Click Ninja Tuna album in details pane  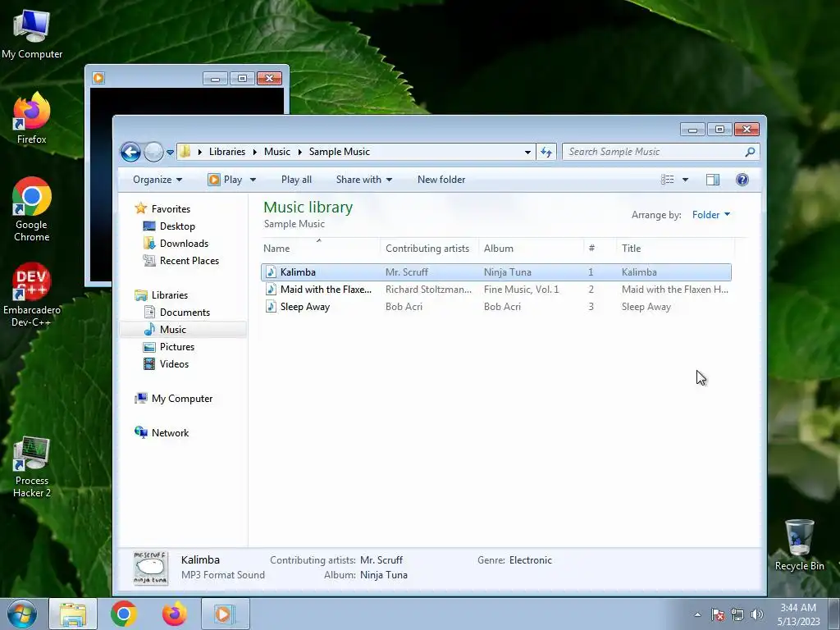tap(384, 575)
